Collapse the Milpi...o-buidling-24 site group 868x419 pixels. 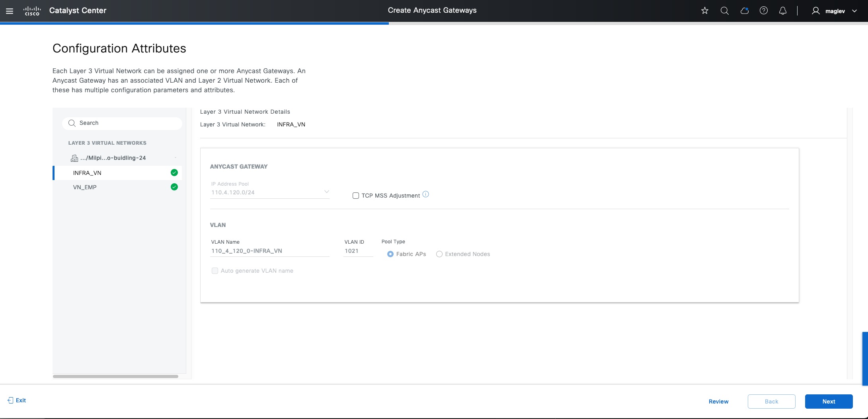(174, 157)
